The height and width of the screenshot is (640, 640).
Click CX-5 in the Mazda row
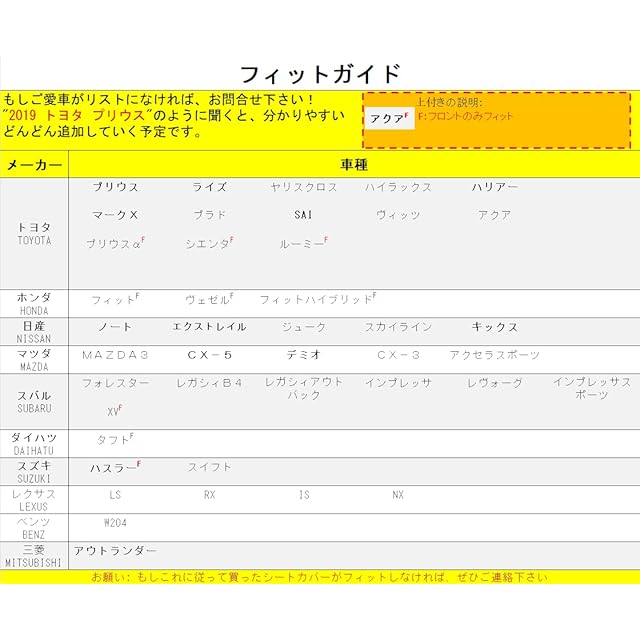pyautogui.click(x=209, y=355)
